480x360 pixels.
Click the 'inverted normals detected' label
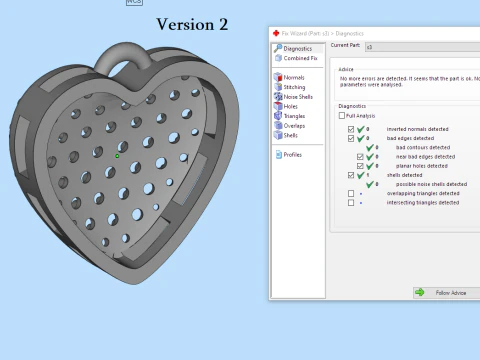click(x=417, y=129)
